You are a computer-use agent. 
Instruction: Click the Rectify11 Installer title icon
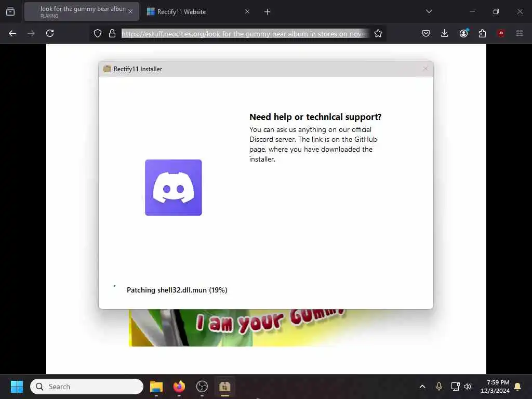(107, 69)
